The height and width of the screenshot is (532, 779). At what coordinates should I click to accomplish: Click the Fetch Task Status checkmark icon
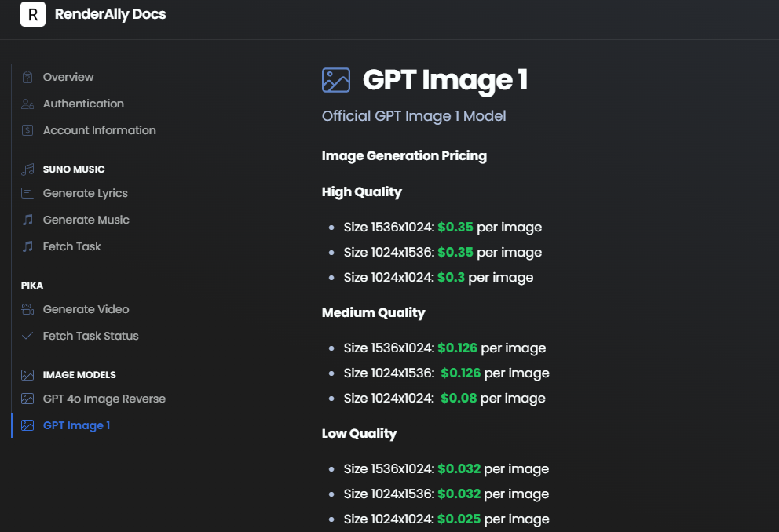coord(27,336)
